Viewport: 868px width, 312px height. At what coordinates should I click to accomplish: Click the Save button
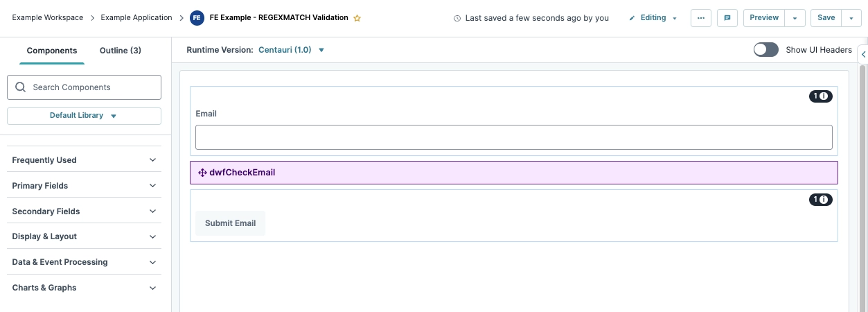pos(826,18)
